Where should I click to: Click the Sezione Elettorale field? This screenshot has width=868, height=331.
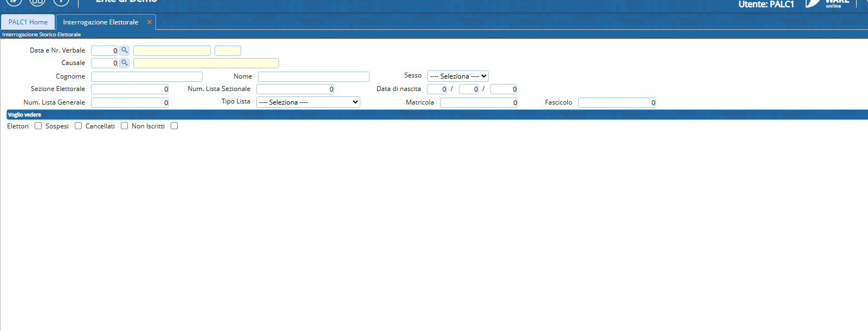[130, 89]
